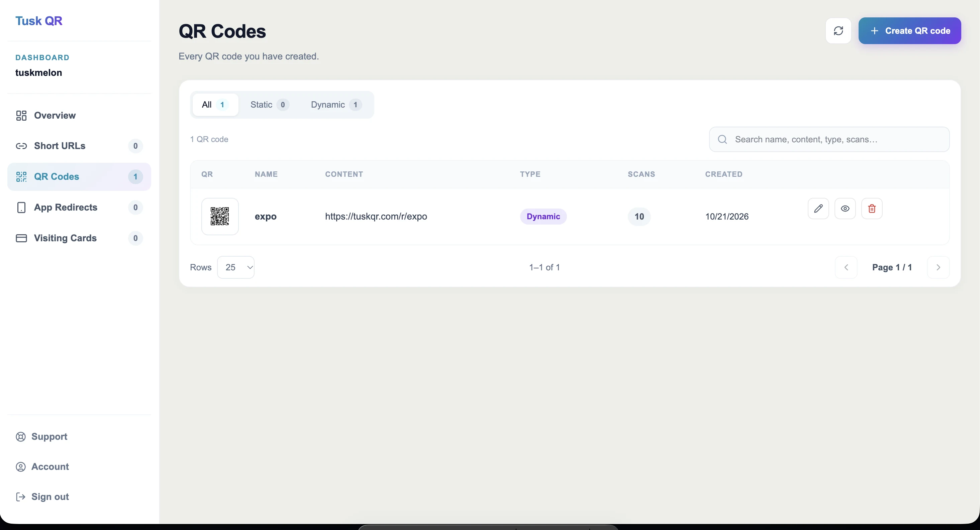Screen dimensions: 980x530
Task: Edit the expo QR code with pencil icon
Action: [x=818, y=208]
